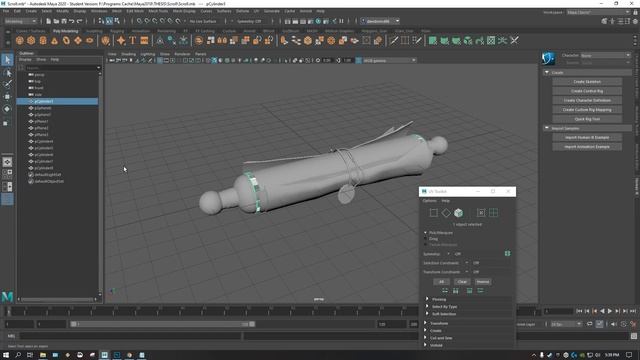
Task: Click the Type text tool shelf icon
Action: pos(133,40)
